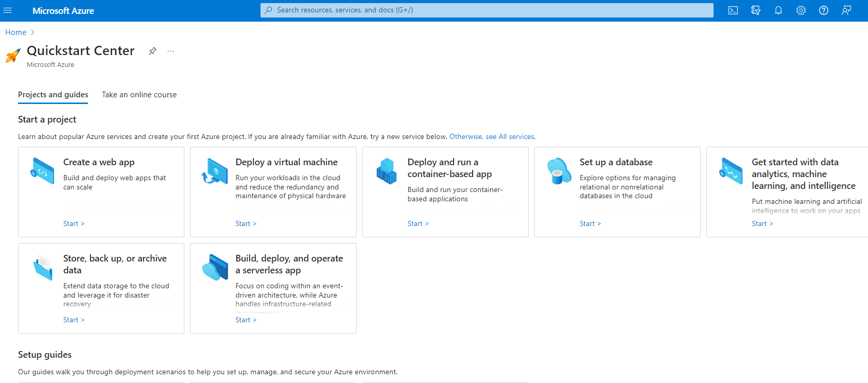Click the Set up a database heading
The image size is (868, 383).
click(616, 162)
